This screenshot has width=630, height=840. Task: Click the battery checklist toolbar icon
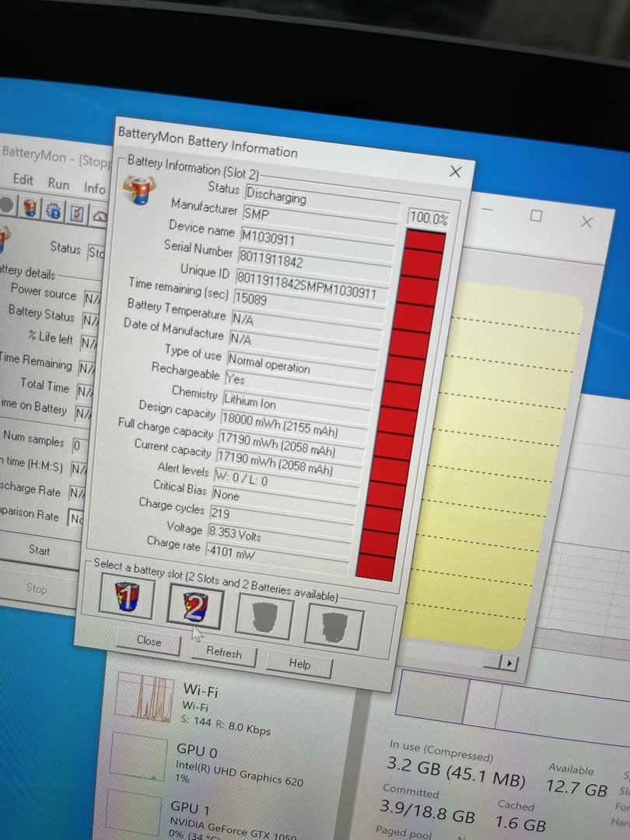click(76, 213)
